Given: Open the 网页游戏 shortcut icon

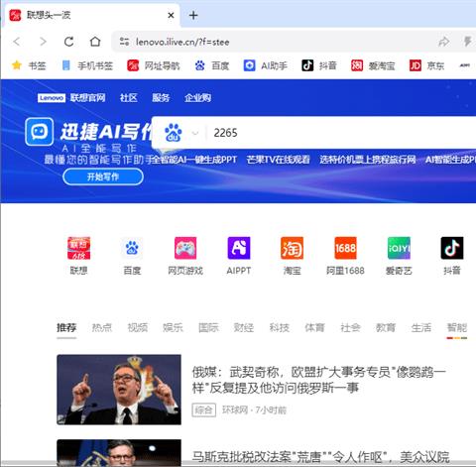Looking at the screenshot, I should [185, 248].
